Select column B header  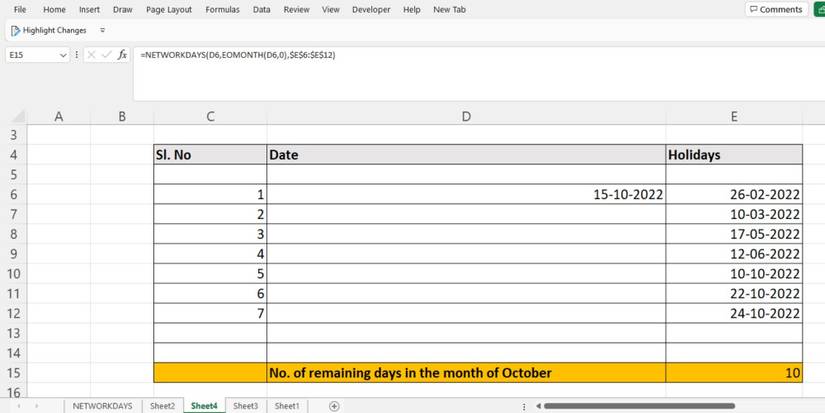[x=122, y=117]
